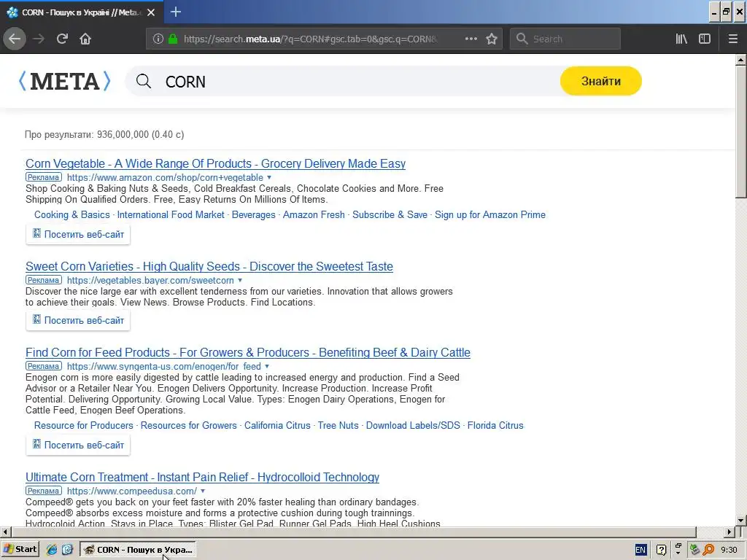The height and width of the screenshot is (560, 747).
Task: Open Resources for Growers sitelink
Action: click(189, 425)
